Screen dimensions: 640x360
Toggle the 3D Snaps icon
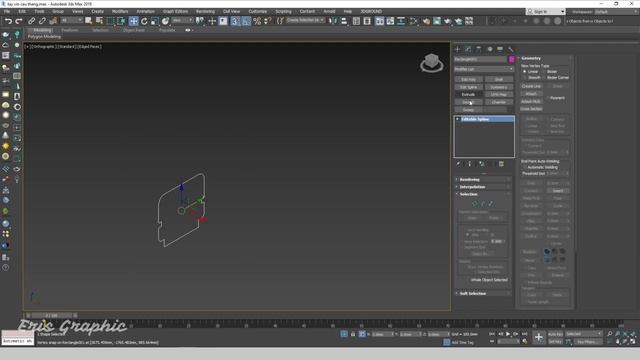coord(236,21)
